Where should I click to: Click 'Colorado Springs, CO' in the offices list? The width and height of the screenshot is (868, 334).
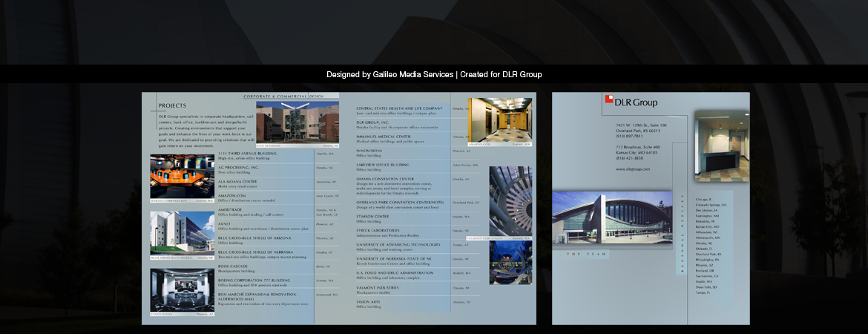[x=711, y=204]
